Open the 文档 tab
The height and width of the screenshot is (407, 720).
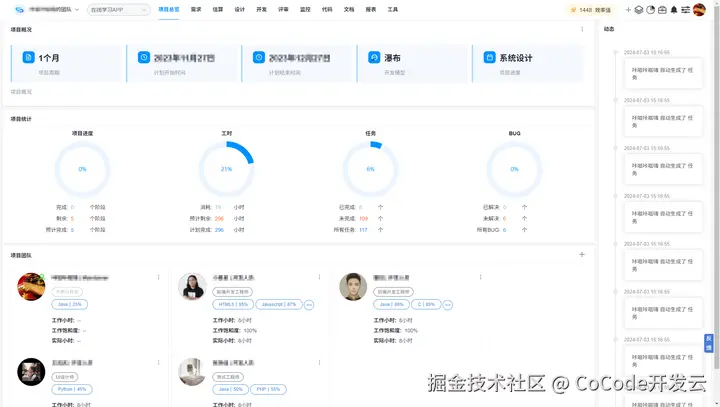[349, 9]
